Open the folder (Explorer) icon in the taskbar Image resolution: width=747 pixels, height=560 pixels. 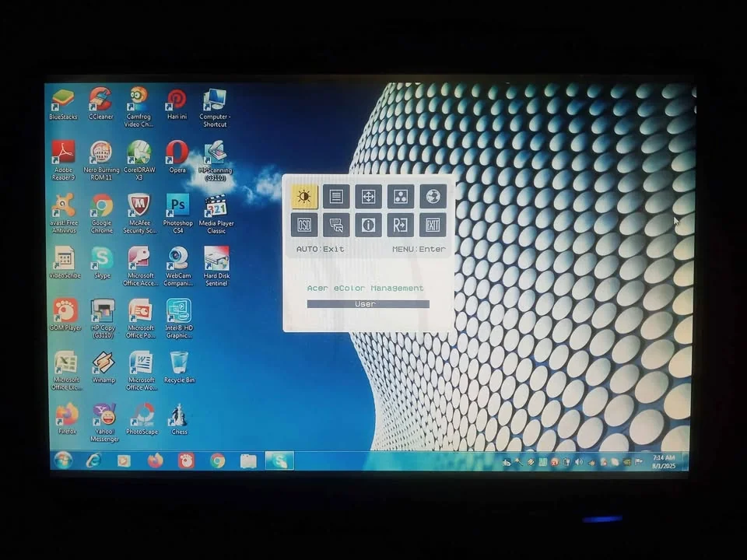[248, 461]
